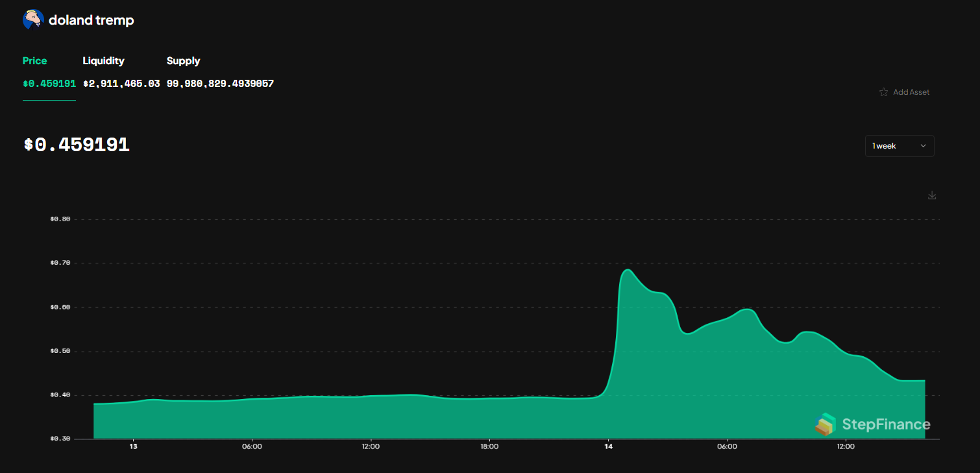Click the chart peak near $0.70
The height and width of the screenshot is (473, 980).
pos(627,270)
